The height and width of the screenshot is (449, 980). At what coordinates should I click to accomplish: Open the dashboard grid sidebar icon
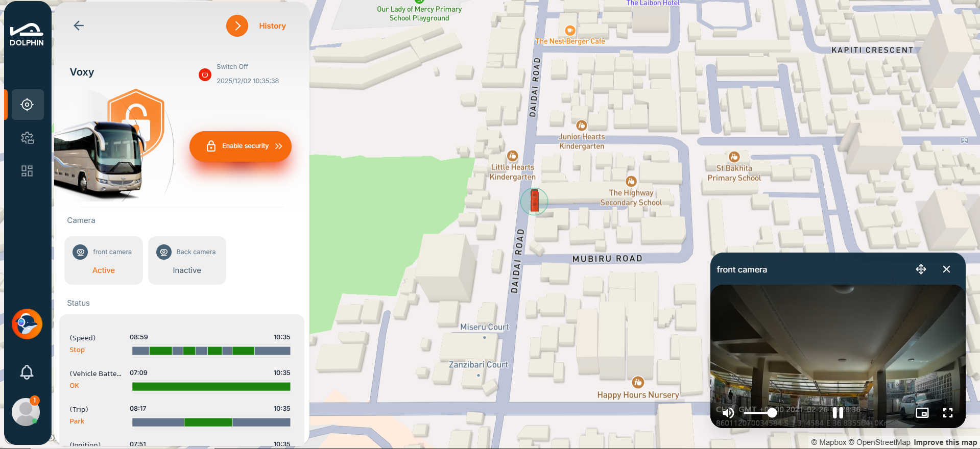pos(27,171)
